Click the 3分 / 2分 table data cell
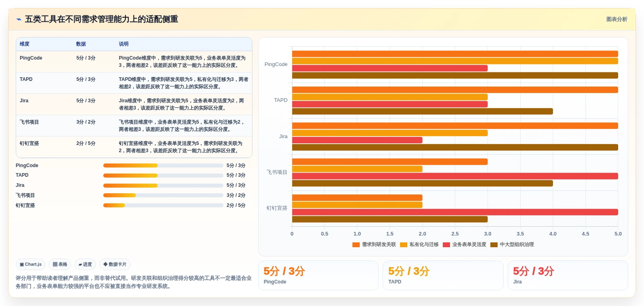 [86, 122]
